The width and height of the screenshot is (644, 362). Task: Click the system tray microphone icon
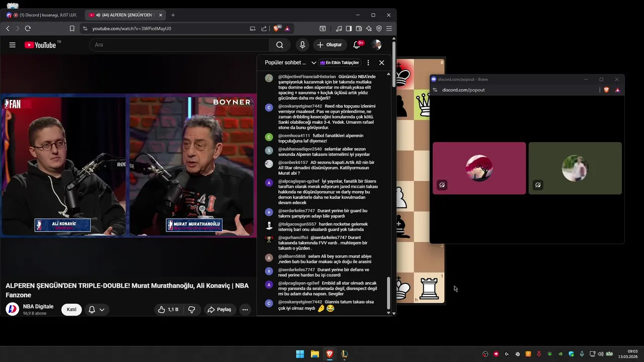pos(582,354)
